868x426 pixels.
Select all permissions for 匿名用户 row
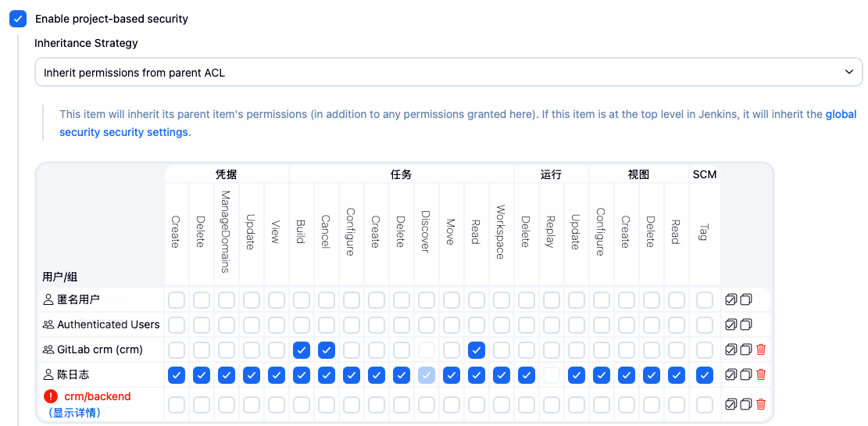pos(730,299)
